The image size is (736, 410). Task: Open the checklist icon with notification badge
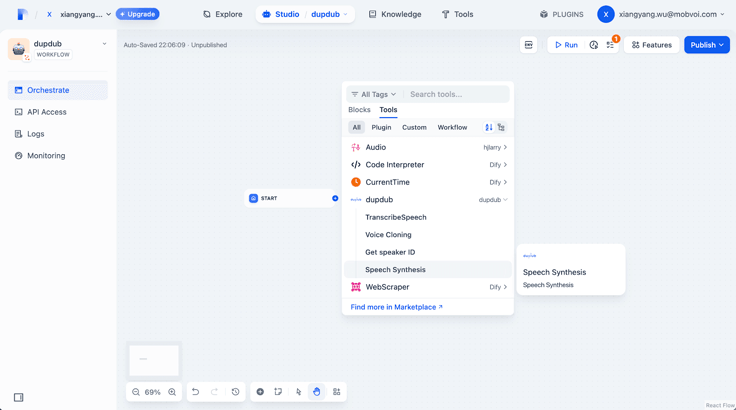click(610, 45)
